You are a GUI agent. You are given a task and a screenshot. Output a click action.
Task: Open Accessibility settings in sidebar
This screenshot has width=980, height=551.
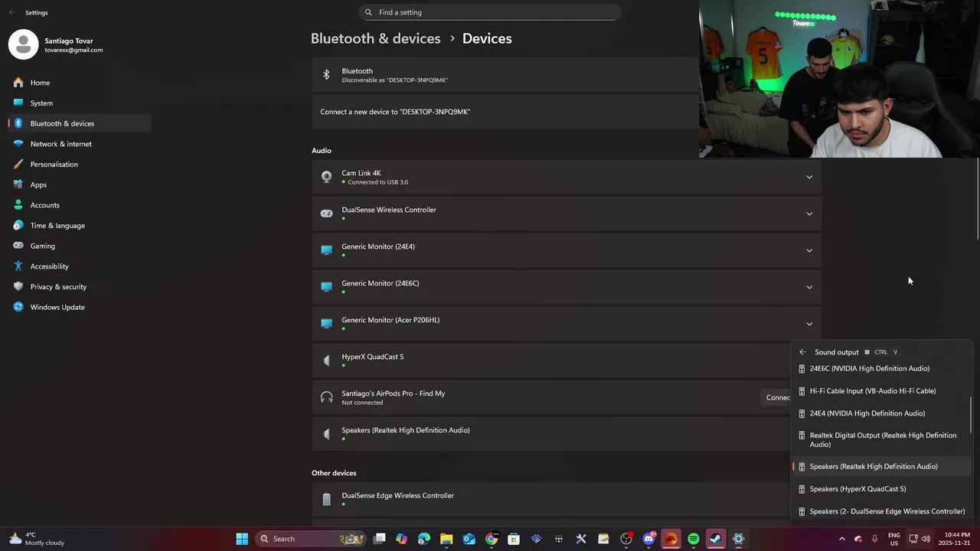(x=80, y=266)
